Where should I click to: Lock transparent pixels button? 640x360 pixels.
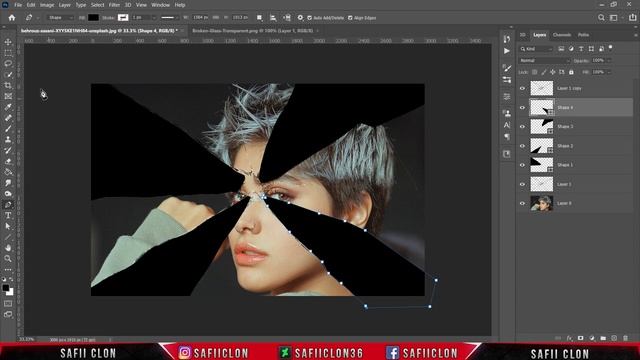coord(534,72)
